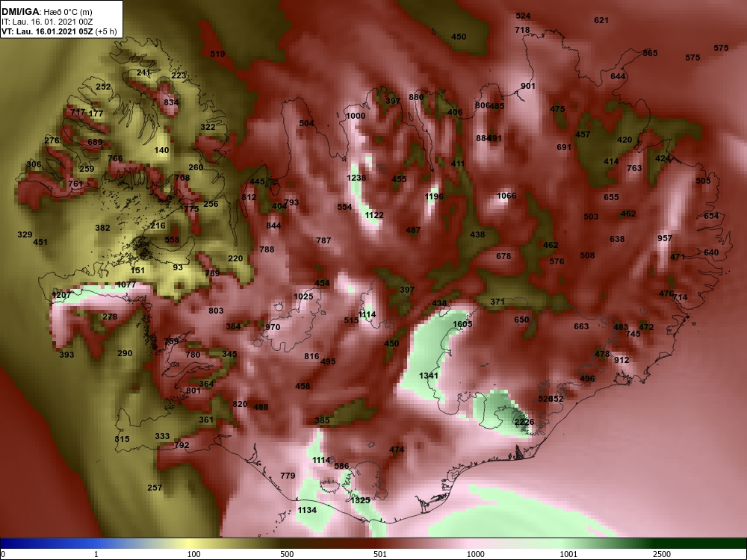Click the 792 value in the southwest

[182, 445]
